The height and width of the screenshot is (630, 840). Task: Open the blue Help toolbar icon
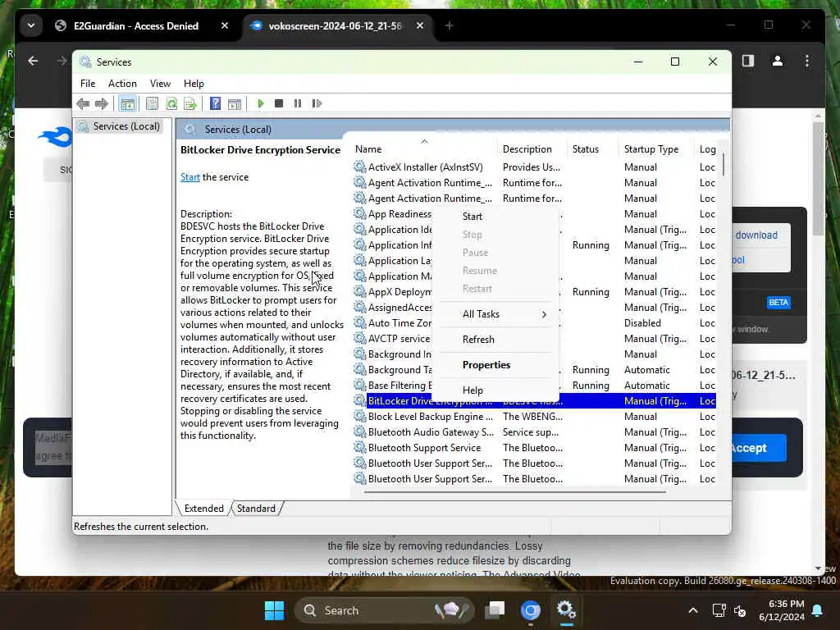[216, 103]
